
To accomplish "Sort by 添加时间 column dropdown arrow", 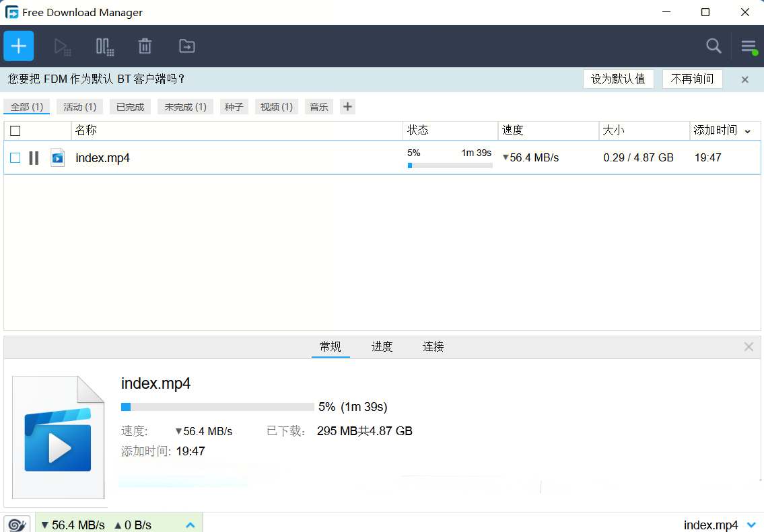I will click(748, 131).
